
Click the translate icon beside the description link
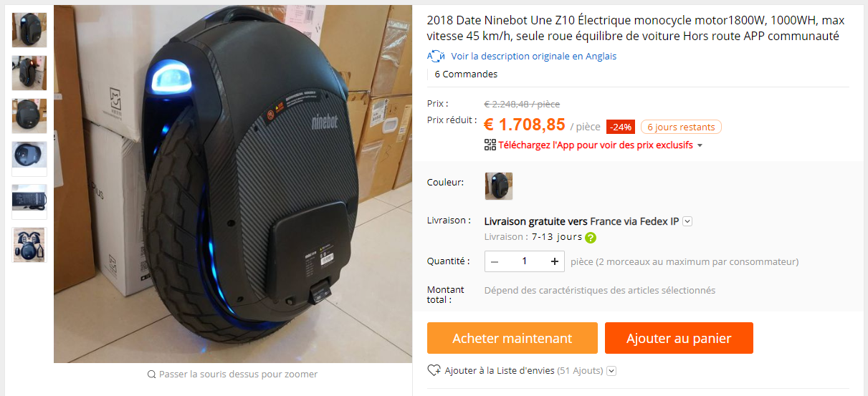click(436, 56)
